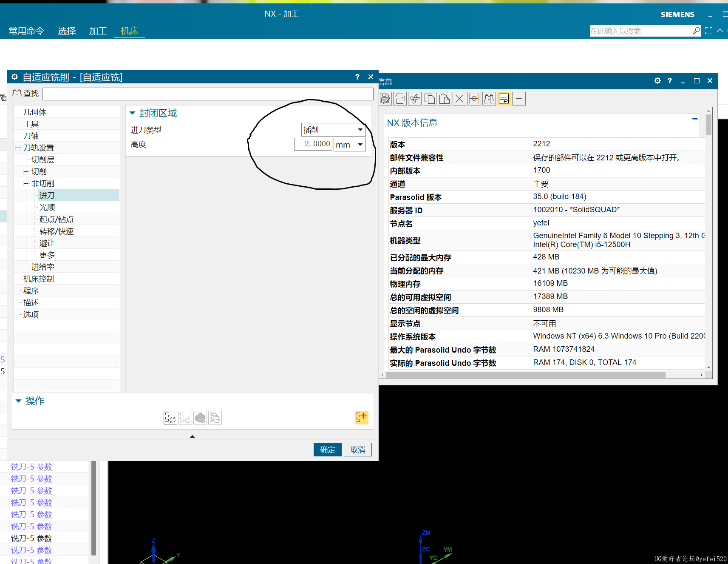Collapse the ribbon with the up chevron
728x564 pixels.
pyautogui.click(x=720, y=31)
